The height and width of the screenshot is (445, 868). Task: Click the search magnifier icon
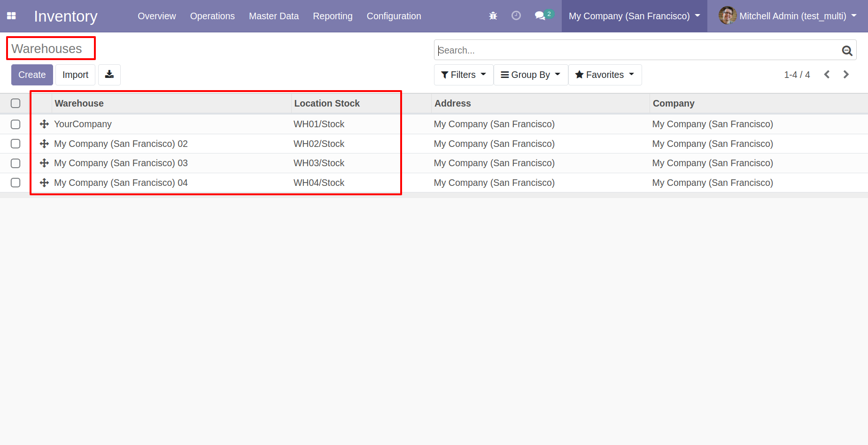[x=847, y=51]
